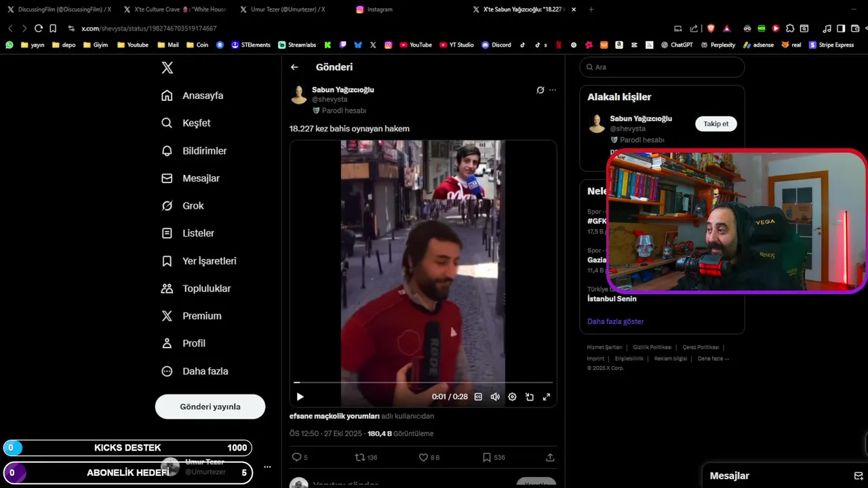
Task: Open Sabun Yağızcıoğlu author profile name
Action: [x=342, y=89]
